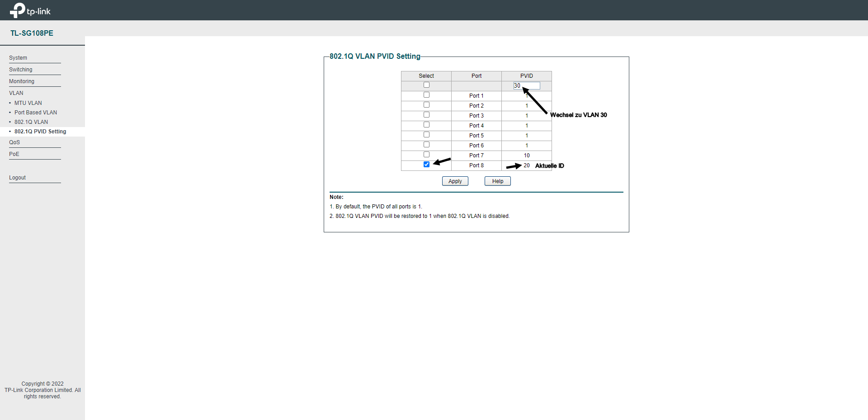Click the Apply button
The height and width of the screenshot is (420, 868).
455,181
